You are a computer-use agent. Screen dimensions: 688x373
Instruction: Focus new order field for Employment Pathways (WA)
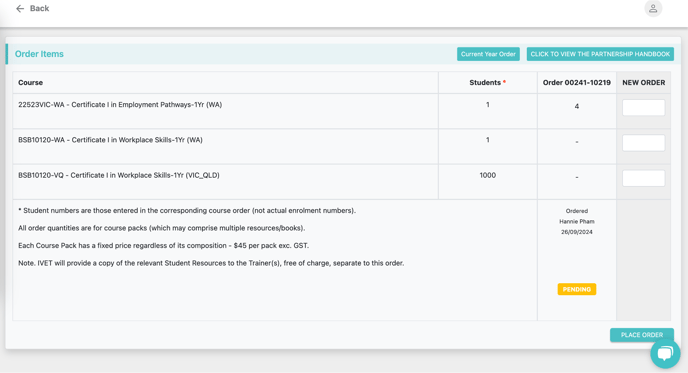coord(643,108)
